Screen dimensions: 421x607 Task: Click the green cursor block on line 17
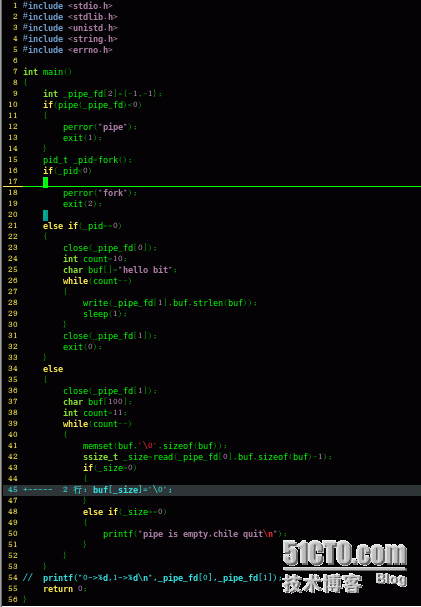coord(45,182)
